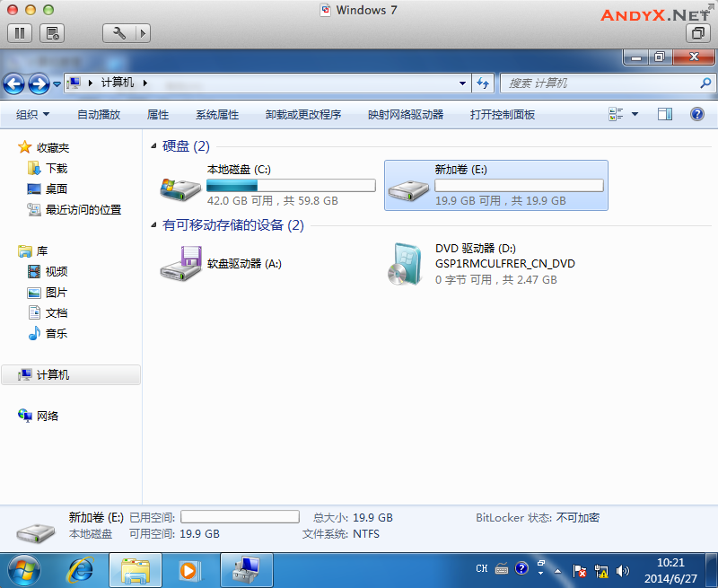Go forward in Explorer

coord(39,83)
